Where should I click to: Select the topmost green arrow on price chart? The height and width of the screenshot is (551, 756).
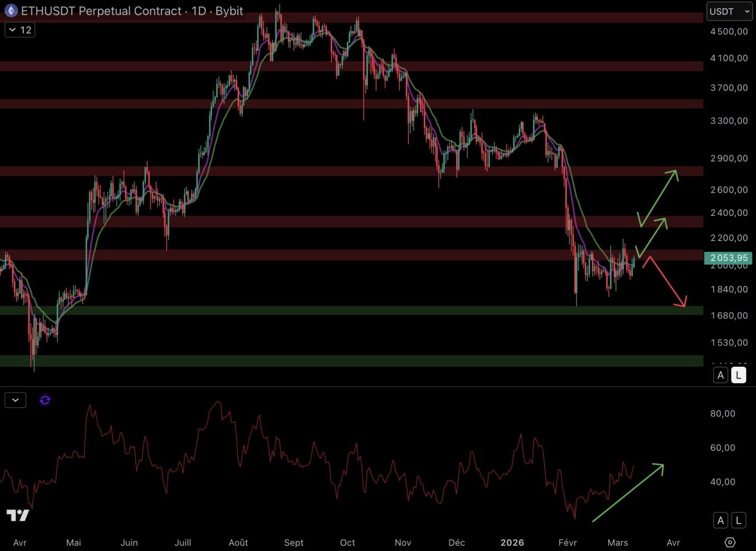point(659,197)
